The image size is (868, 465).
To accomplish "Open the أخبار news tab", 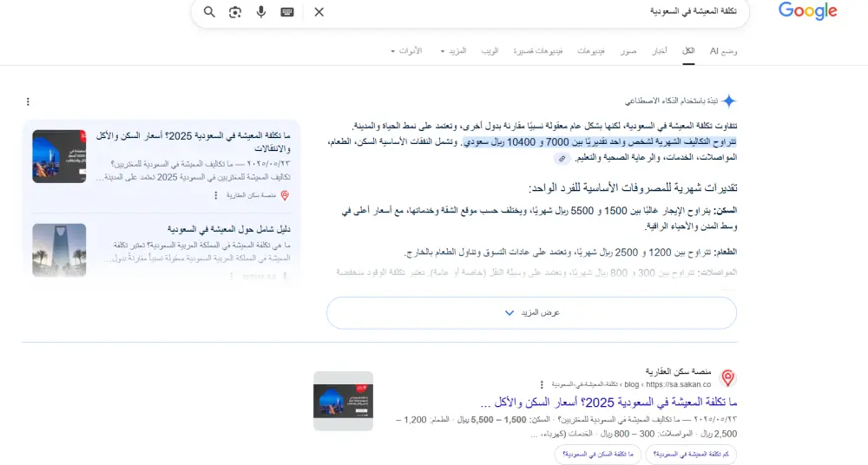I will point(660,51).
